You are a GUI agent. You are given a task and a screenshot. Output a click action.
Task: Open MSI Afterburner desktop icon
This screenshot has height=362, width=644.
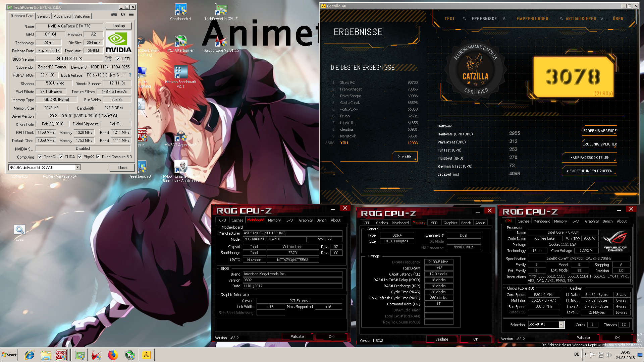click(x=180, y=44)
